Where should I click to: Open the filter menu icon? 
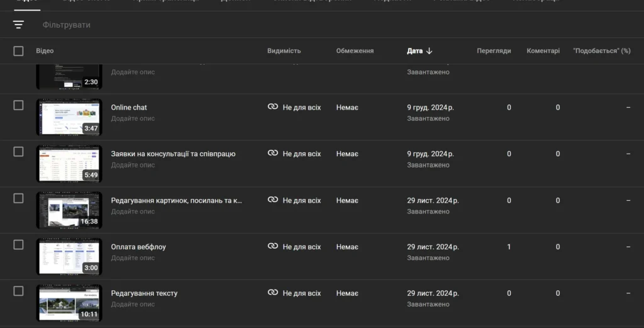click(x=18, y=25)
